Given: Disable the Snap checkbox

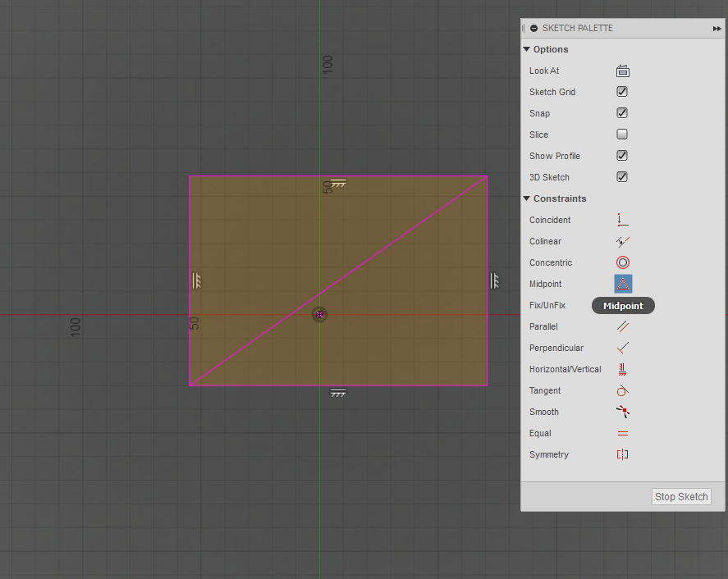Looking at the screenshot, I should click(622, 113).
